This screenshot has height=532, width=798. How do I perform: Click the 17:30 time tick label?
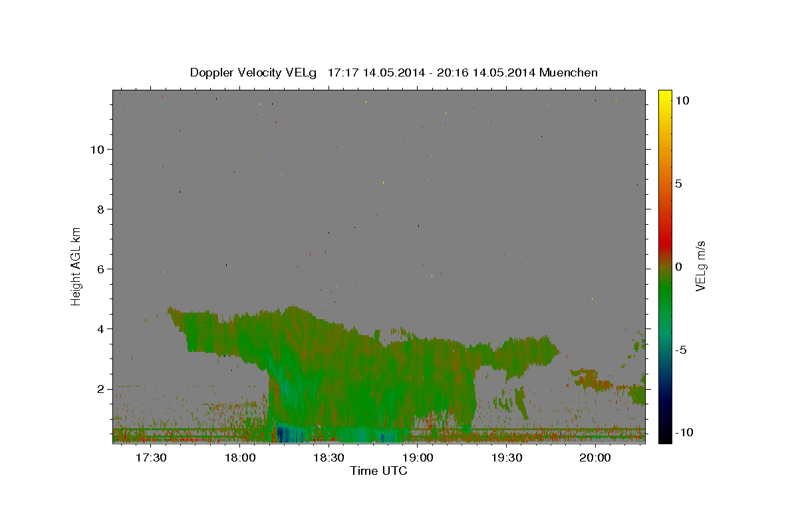pos(151,458)
